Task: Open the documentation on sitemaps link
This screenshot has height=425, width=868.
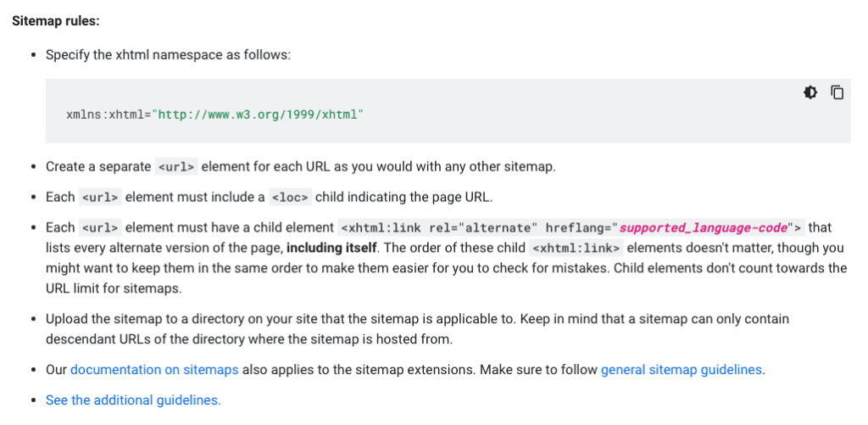Action: [154, 370]
